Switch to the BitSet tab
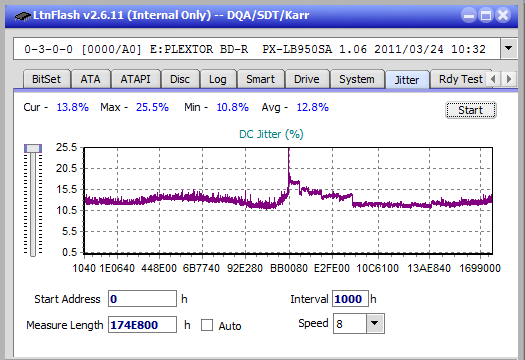 pos(47,79)
